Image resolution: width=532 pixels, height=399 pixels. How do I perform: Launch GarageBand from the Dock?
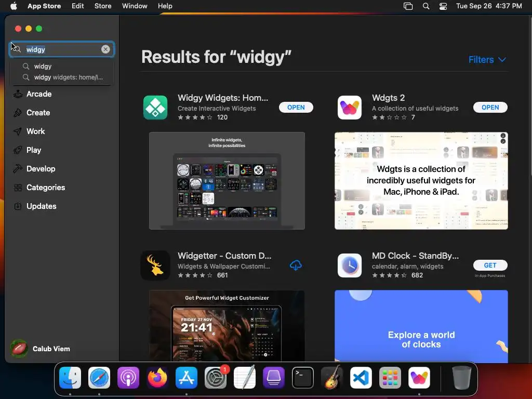pos(332,378)
